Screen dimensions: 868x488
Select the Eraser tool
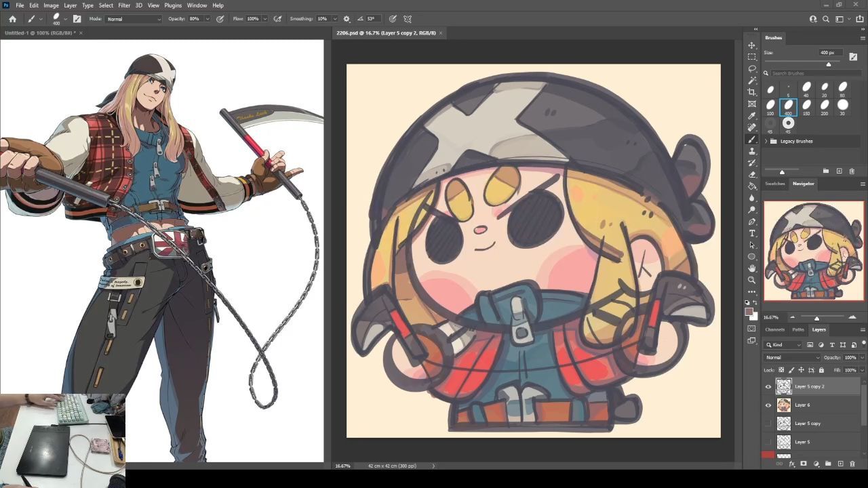coord(751,174)
